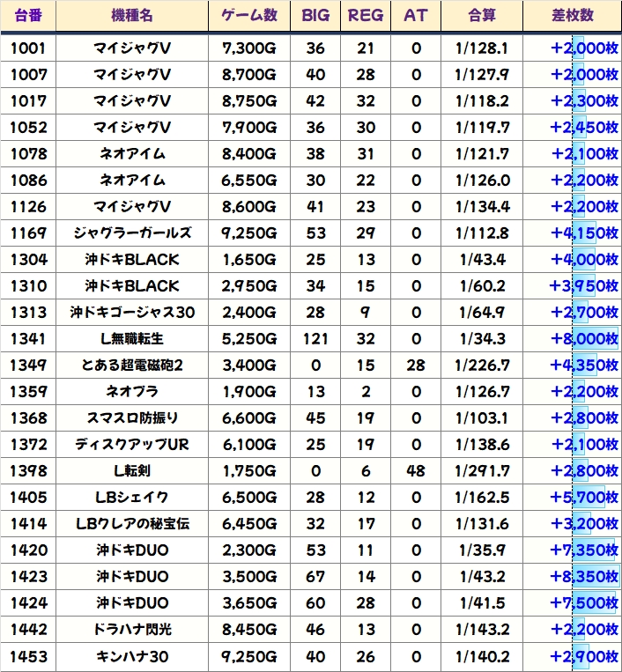Click the BIG column header
Screen dimensions: 622x672
point(315,16)
